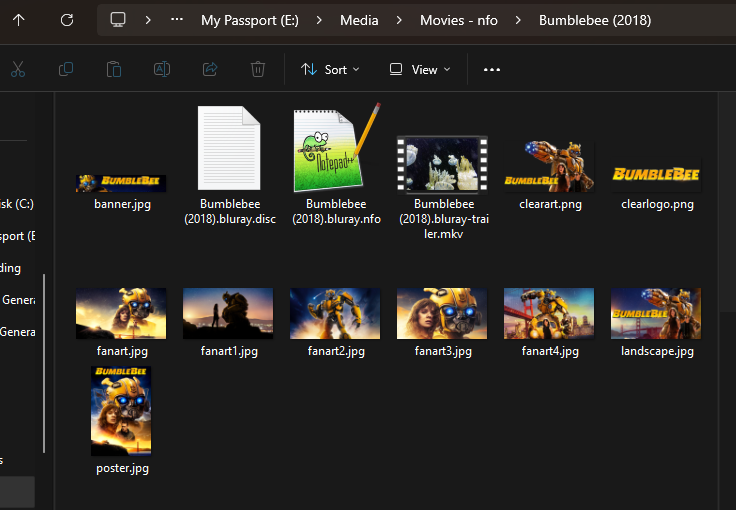Click the Share icon in toolbar
This screenshot has width=736, height=510.
click(210, 69)
